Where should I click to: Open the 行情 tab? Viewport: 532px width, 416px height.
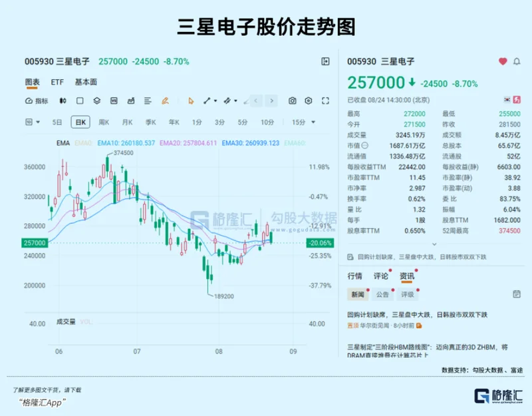[x=354, y=276]
